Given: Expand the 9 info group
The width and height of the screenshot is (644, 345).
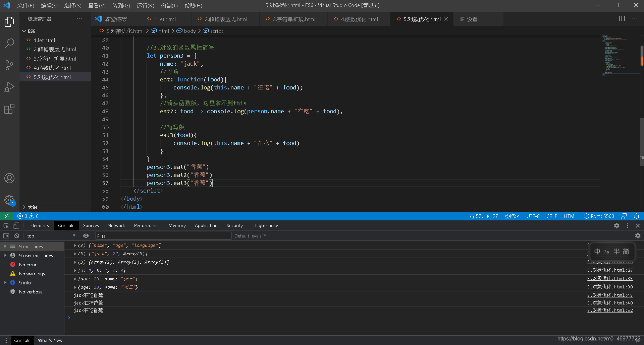Looking at the screenshot, I should [x=5, y=283].
